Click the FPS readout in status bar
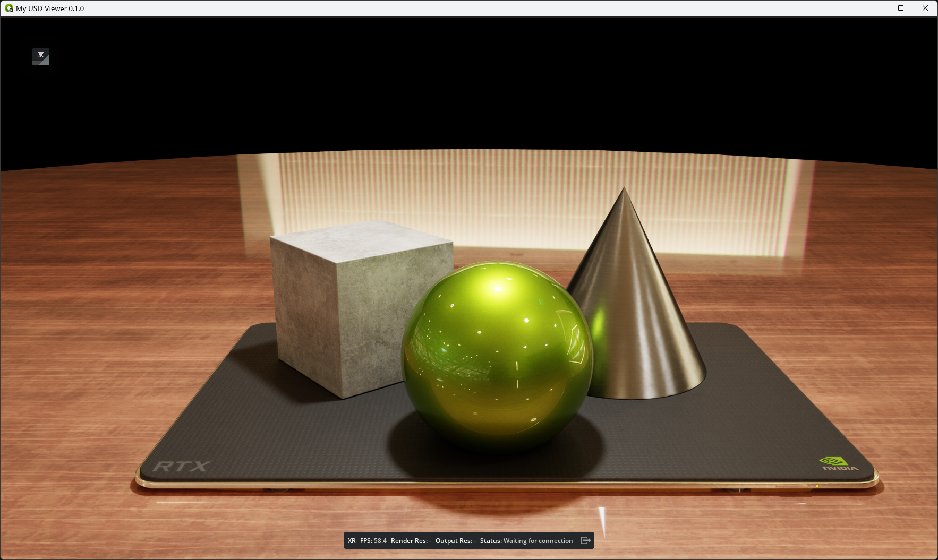Viewport: 938px width, 560px height. coord(373,541)
